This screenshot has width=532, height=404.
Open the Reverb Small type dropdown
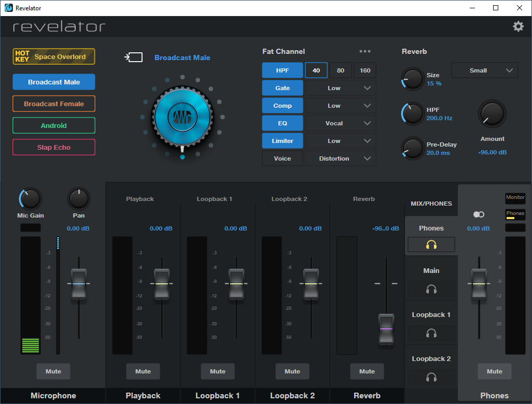pyautogui.click(x=484, y=70)
